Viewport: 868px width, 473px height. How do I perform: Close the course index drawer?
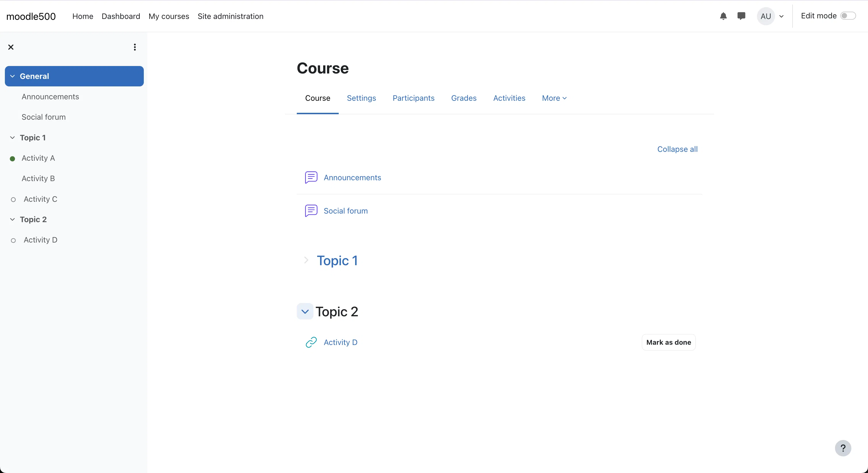[x=11, y=47]
